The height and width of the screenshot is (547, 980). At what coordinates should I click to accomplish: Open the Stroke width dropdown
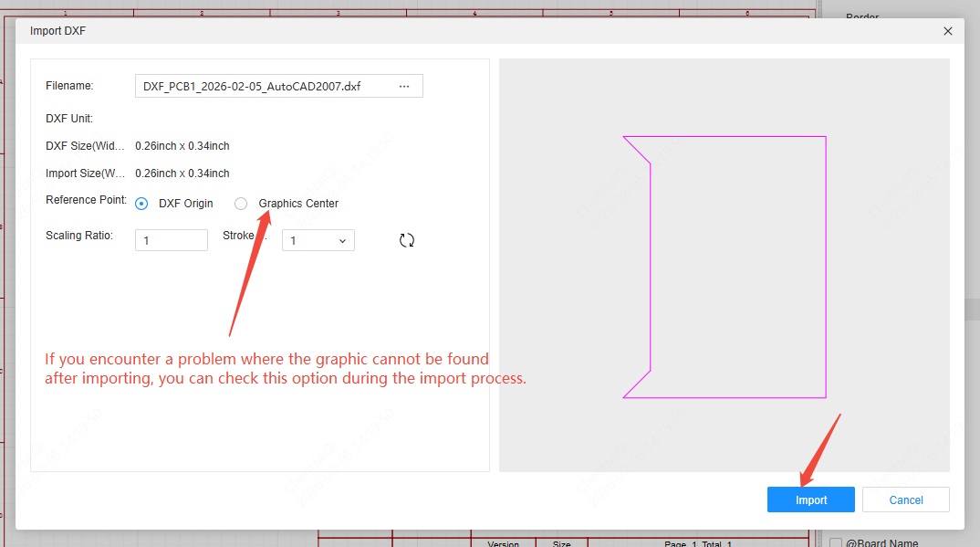(x=318, y=240)
